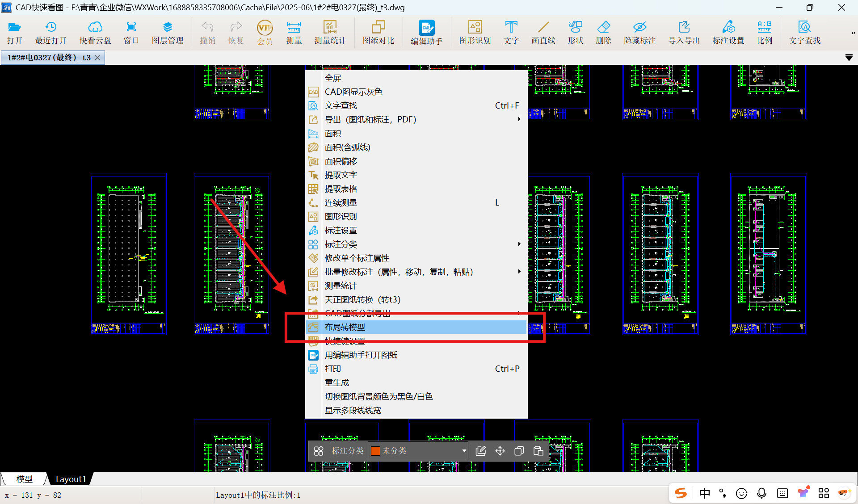This screenshot has width=858, height=504.
Task: Choose 布局转模型 from context menu
Action: pos(345,327)
